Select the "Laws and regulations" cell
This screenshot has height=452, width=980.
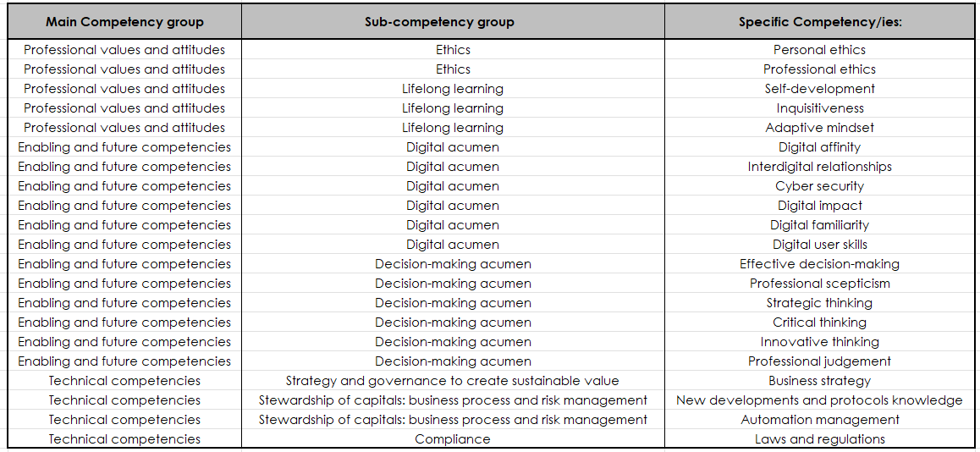coord(819,439)
